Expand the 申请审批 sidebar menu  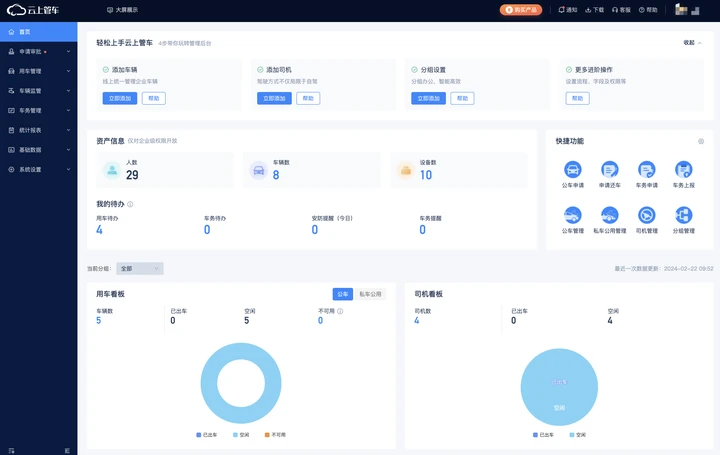[x=39, y=51]
